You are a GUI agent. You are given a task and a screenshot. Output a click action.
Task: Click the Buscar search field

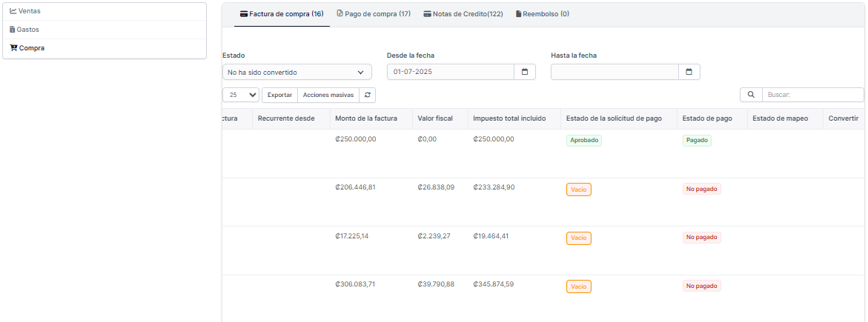click(x=812, y=95)
